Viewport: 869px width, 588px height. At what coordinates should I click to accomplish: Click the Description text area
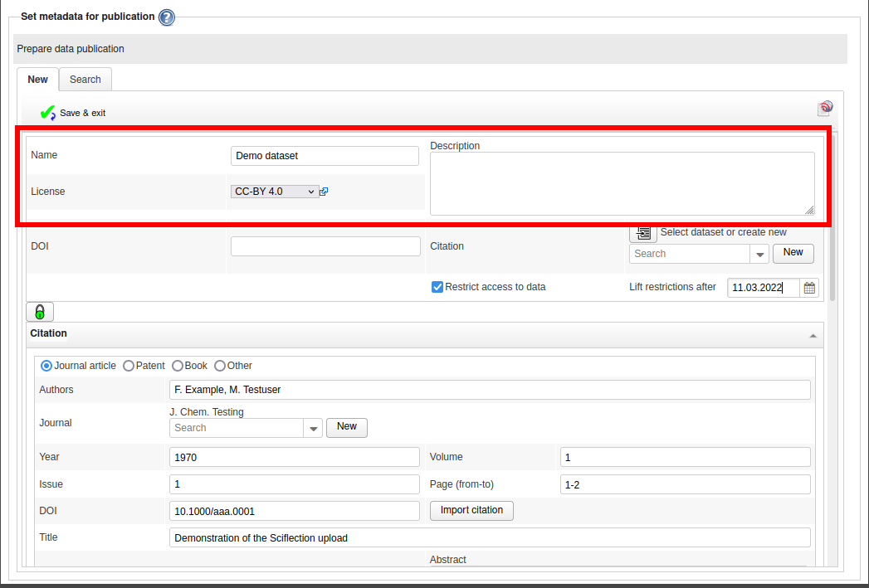[622, 183]
